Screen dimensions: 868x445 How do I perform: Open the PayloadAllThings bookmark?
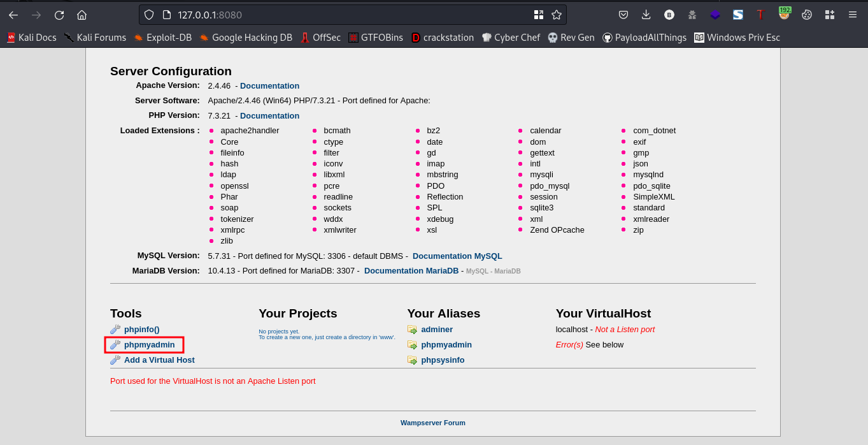pyautogui.click(x=644, y=38)
